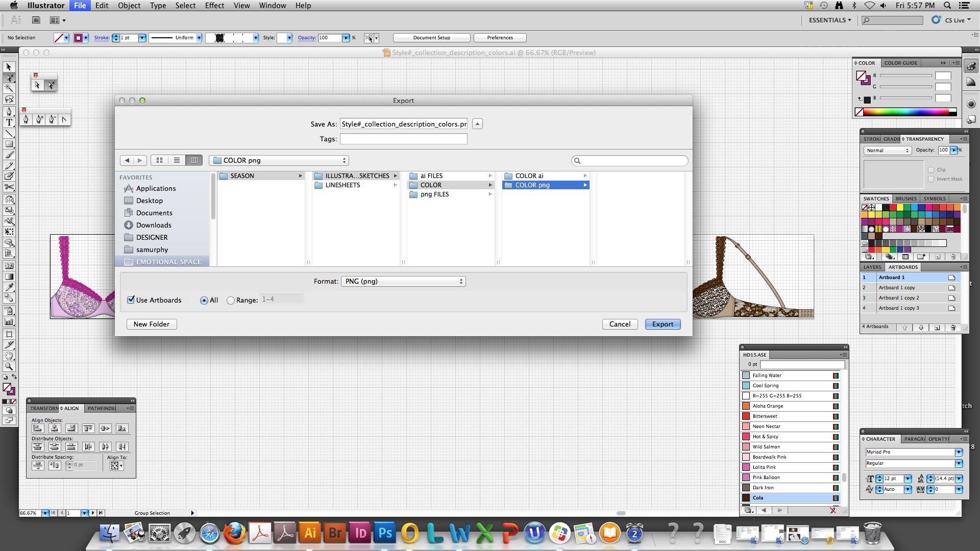Click the Export button
Viewport: 980px width, 551px height.
click(663, 324)
